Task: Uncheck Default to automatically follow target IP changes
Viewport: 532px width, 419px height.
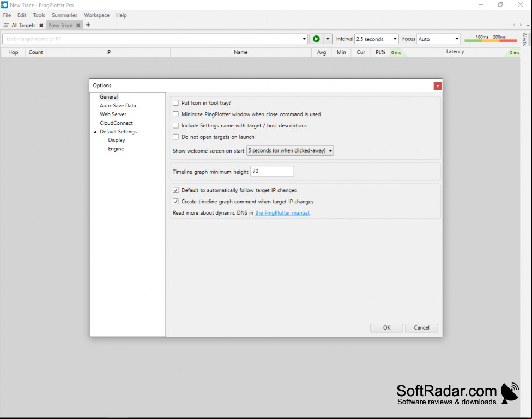Action: (176, 190)
